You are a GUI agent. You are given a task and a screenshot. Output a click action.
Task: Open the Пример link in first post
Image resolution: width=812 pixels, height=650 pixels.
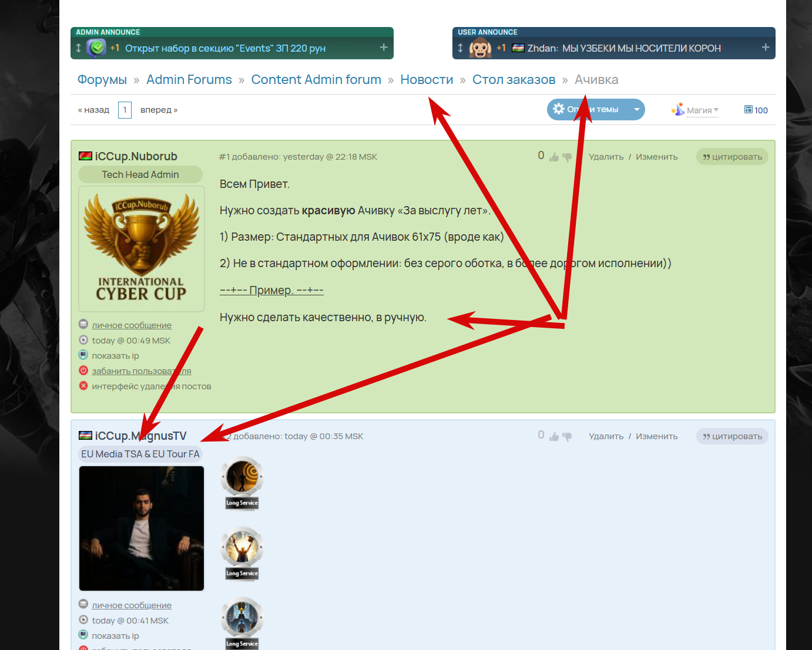pyautogui.click(x=271, y=290)
